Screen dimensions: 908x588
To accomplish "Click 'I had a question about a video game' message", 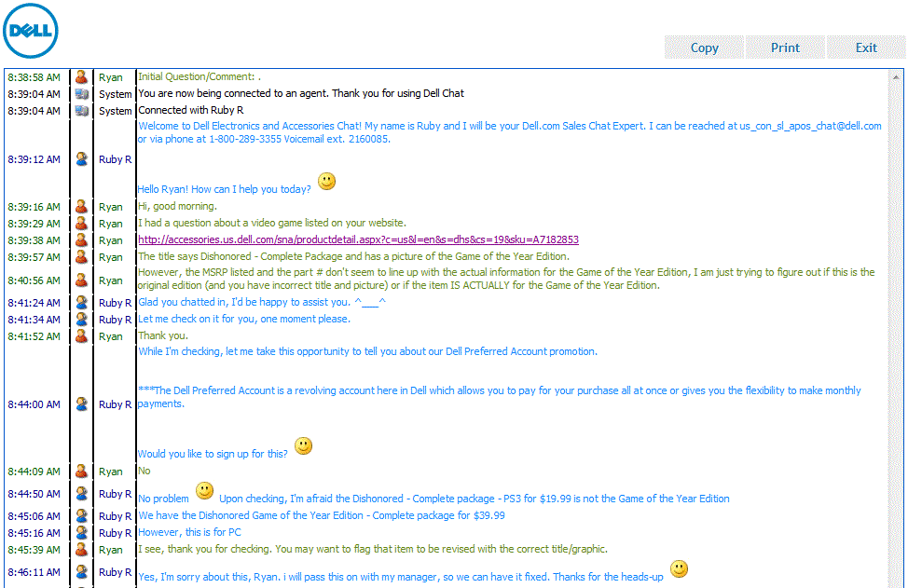I will point(272,223).
